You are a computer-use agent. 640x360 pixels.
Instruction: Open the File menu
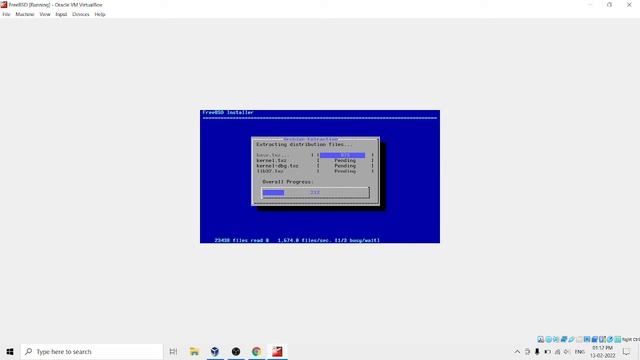pyautogui.click(x=6, y=14)
